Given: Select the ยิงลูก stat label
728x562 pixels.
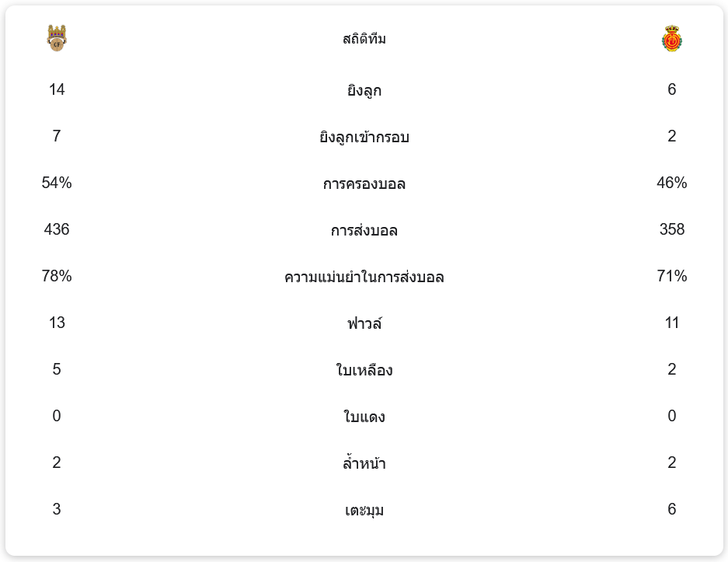Looking at the screenshot, I should (x=364, y=90).
